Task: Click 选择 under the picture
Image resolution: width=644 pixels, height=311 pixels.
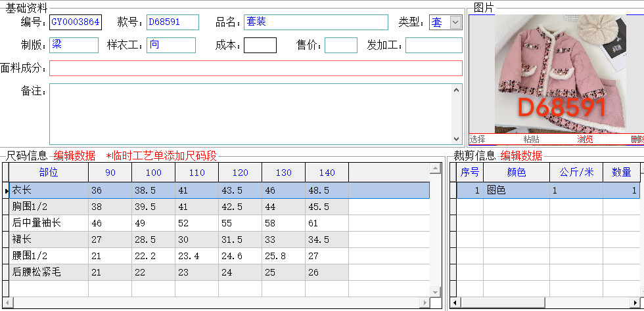Action: [477, 139]
